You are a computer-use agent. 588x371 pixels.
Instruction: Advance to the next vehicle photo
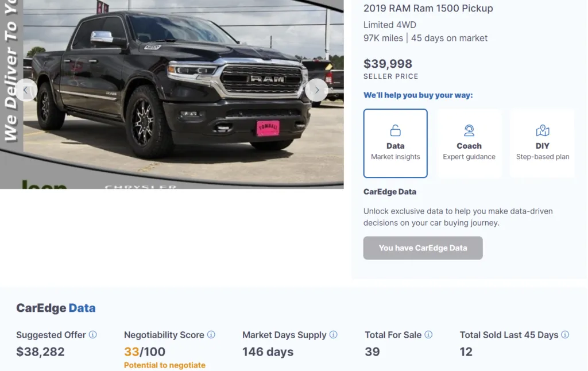316,90
